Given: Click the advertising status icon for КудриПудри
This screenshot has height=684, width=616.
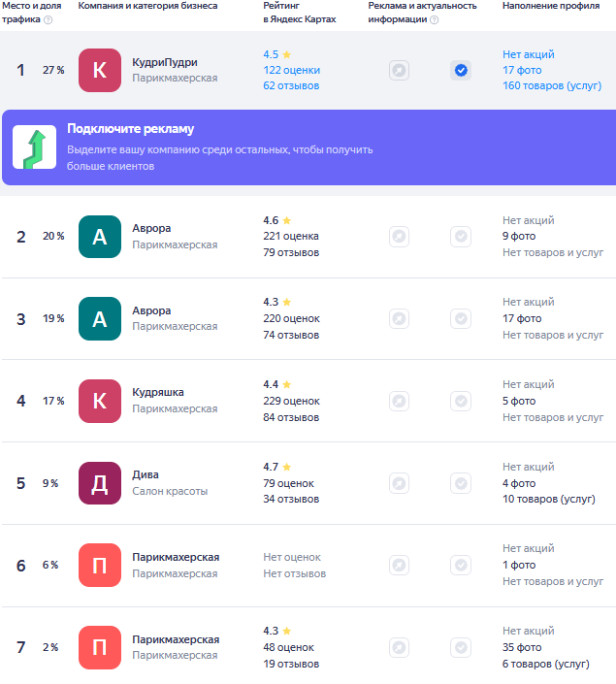Looking at the screenshot, I should pos(399,70).
